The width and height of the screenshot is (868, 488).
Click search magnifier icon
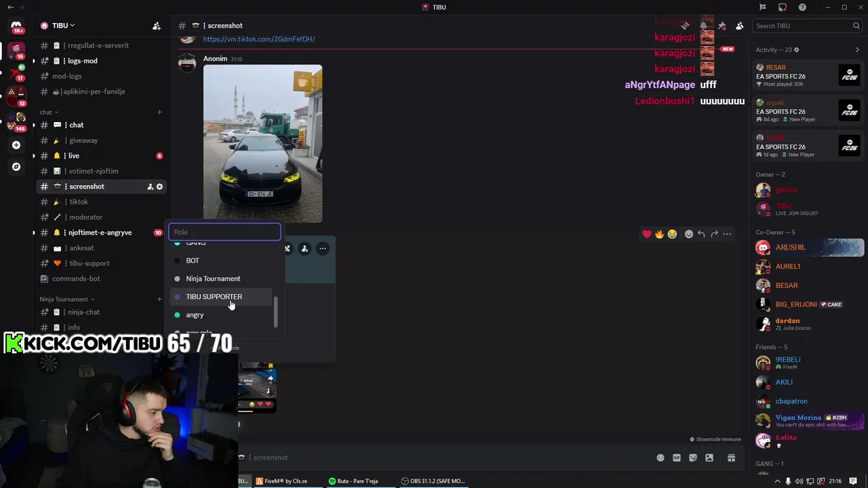coord(856,26)
